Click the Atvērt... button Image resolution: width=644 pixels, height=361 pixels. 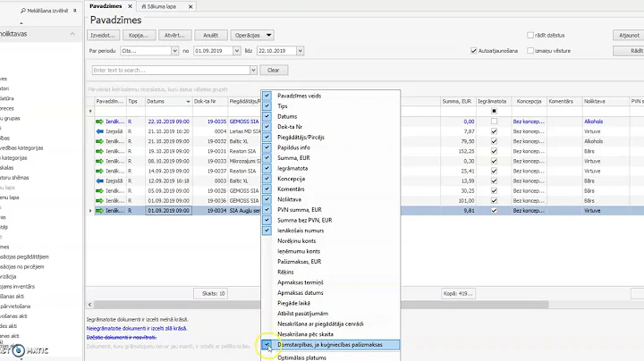click(174, 35)
